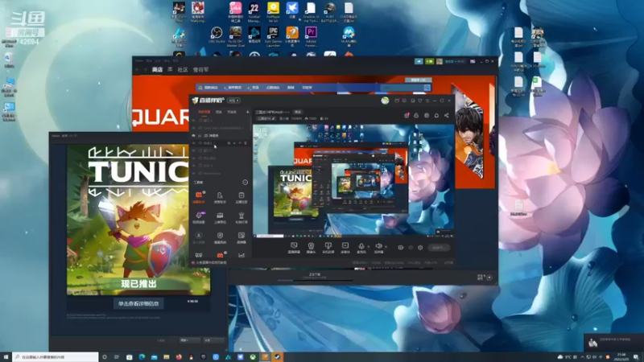Click the record camera icon beside settings gear
Screen dimensions: 644x362
pyautogui.click(x=400, y=248)
